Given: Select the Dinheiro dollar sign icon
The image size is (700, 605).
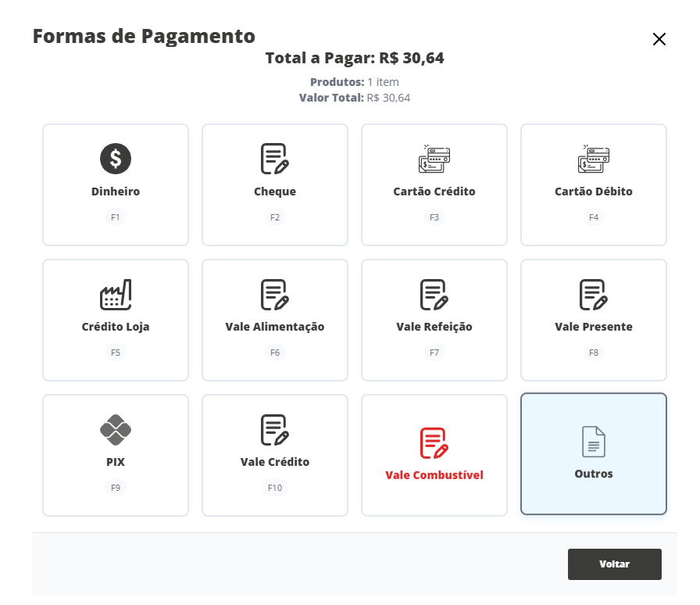Looking at the screenshot, I should (x=116, y=159).
